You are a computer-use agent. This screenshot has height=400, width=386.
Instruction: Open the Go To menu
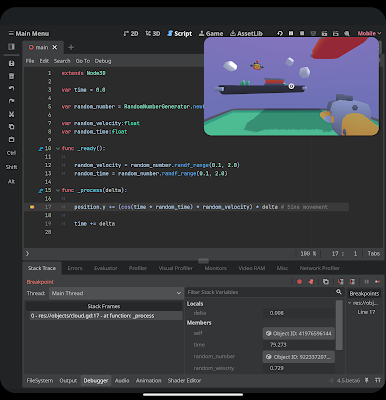coord(83,61)
